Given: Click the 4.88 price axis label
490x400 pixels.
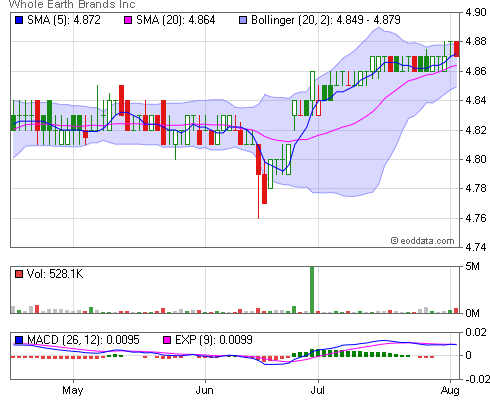Looking at the screenshot, I should 476,41.
